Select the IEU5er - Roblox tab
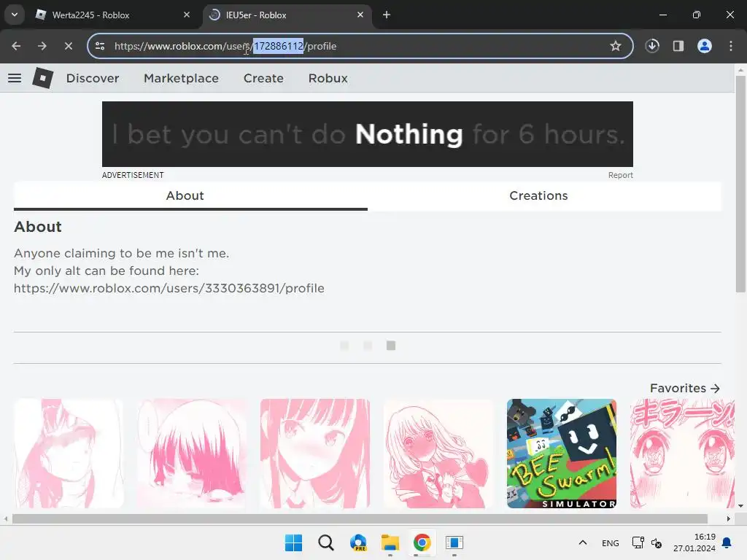747x560 pixels. tap(287, 15)
